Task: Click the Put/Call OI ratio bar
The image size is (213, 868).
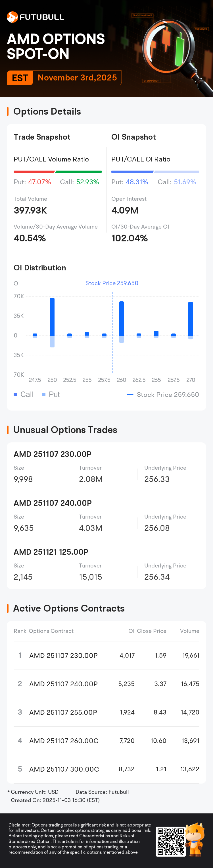Action: [x=155, y=171]
